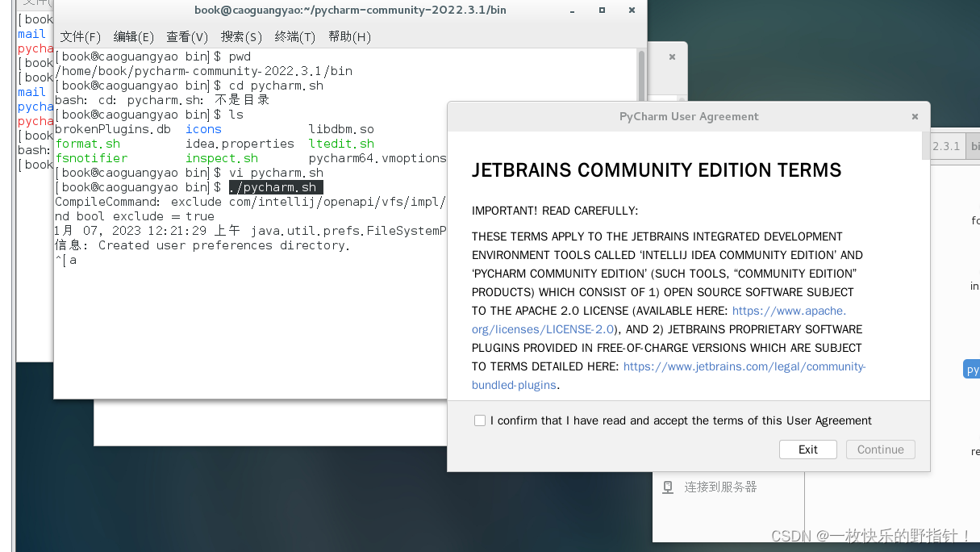Open the 搜索(S) menu in terminal
Viewport: 980px width, 552px height.
click(241, 37)
